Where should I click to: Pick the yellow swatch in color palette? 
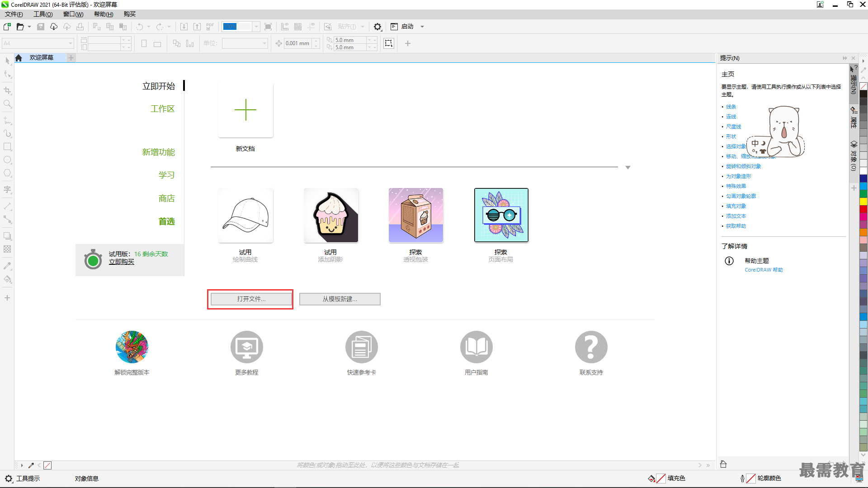click(863, 202)
